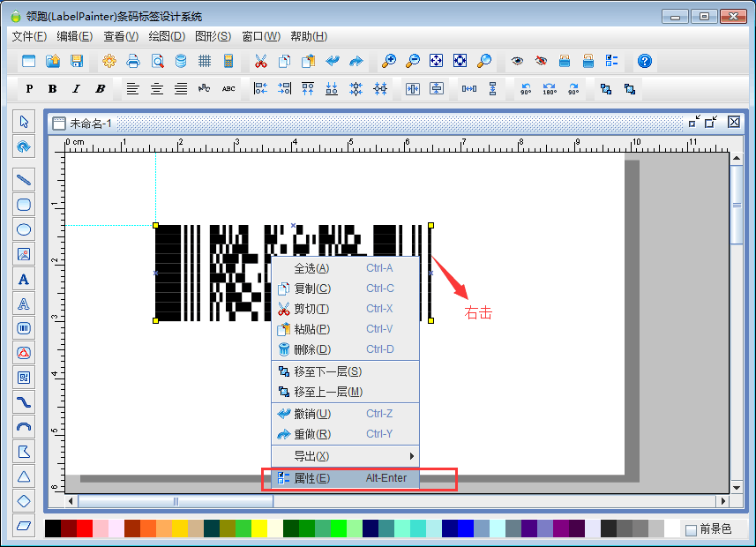Select the 1D barcode tool
This screenshot has height=547, width=756.
(24, 328)
